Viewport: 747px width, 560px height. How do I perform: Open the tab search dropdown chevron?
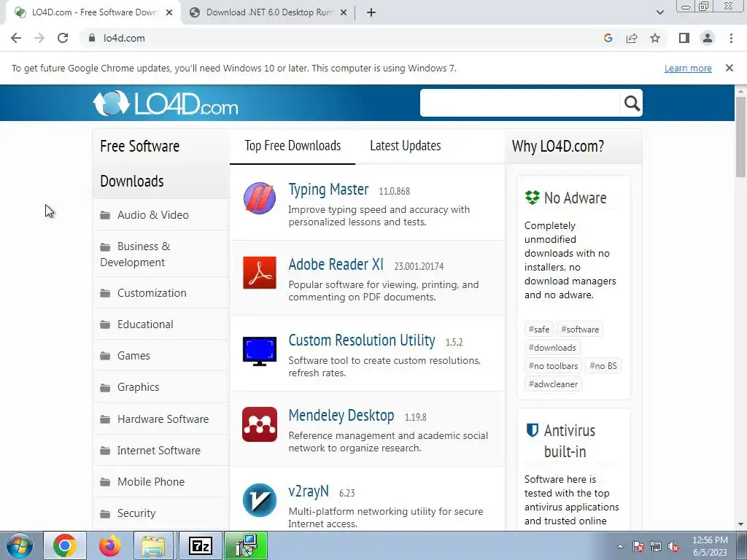tap(659, 12)
